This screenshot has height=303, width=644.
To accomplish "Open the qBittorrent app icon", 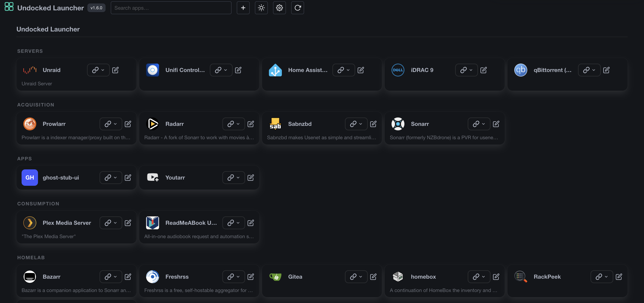I will 521,70.
